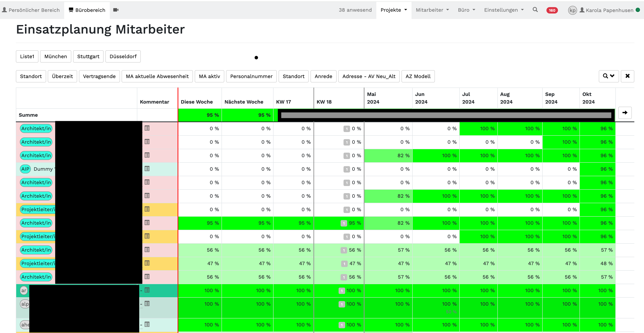Switch to the Persönlicher Bereich tab
Screen dimensions: 644x333
click(31, 10)
